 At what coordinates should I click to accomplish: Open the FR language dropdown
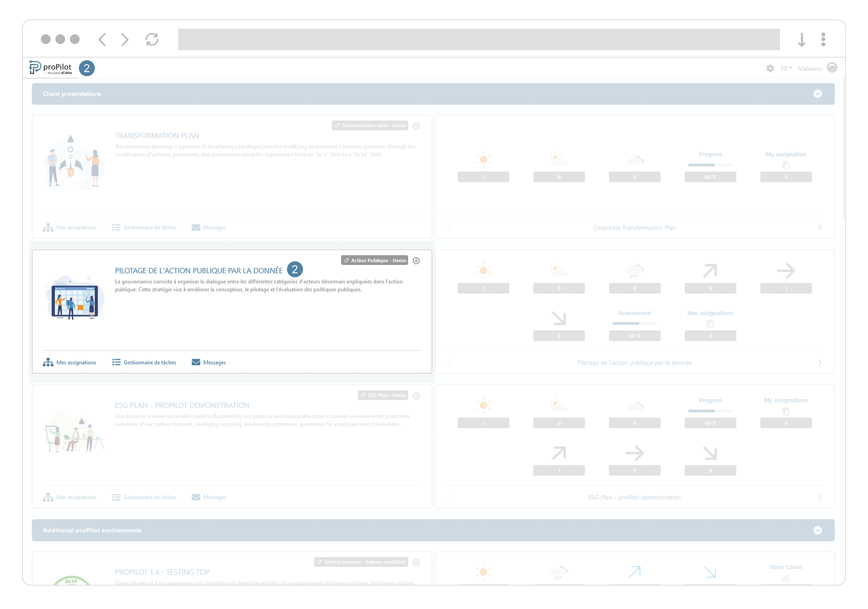(x=786, y=68)
